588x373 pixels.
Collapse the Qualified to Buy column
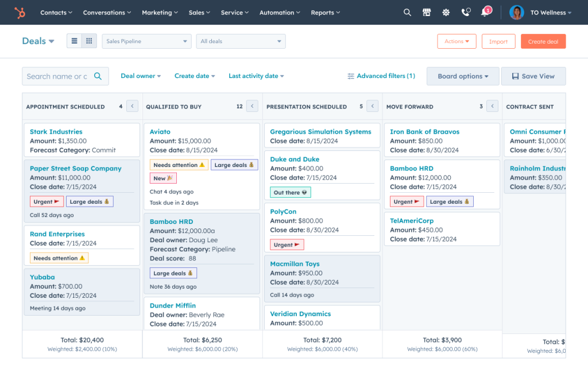tap(251, 106)
